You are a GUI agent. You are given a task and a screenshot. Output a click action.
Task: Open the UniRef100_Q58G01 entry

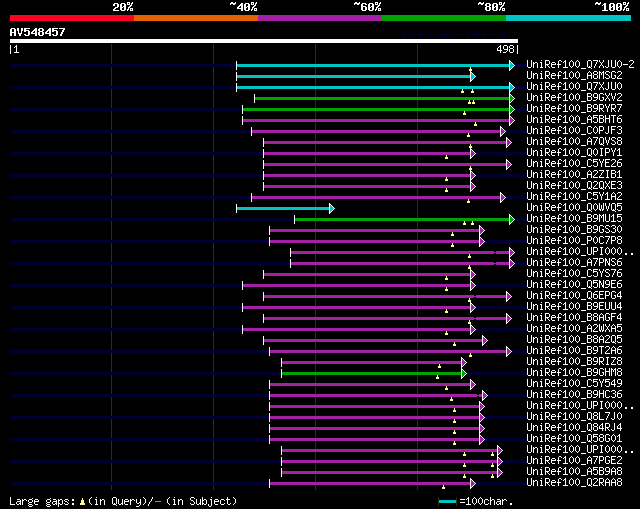(x=574, y=439)
